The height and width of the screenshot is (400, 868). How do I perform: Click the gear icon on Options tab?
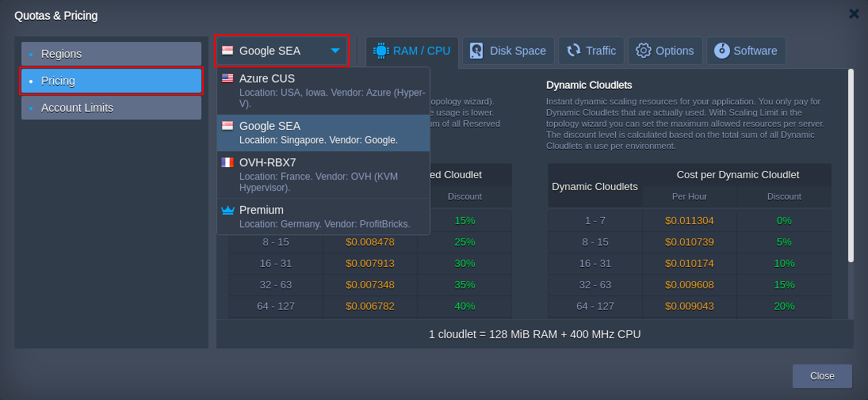tap(643, 51)
